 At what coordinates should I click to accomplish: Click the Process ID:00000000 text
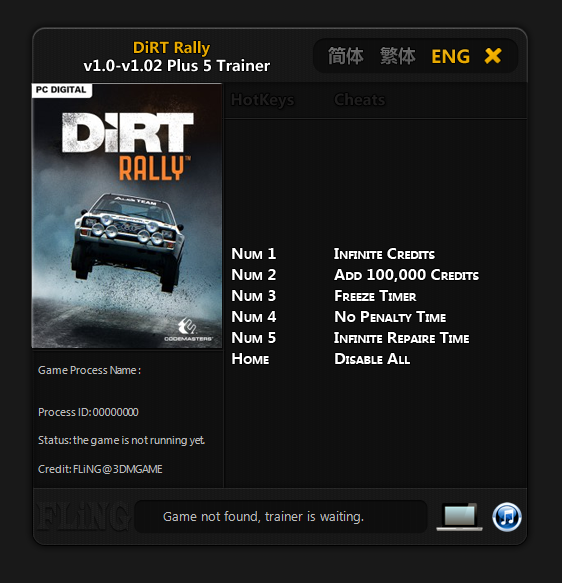[88, 412]
